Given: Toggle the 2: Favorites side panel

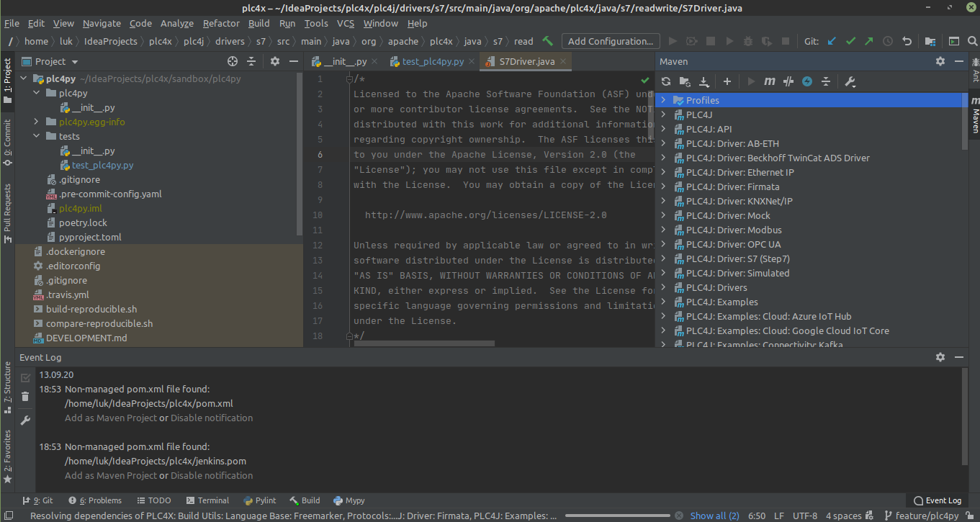Looking at the screenshot, I should [x=7, y=456].
